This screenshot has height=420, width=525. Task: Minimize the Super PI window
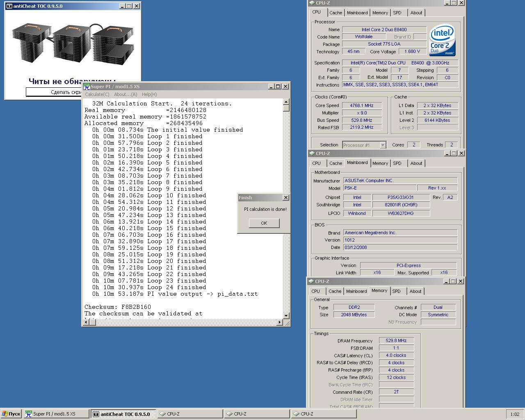point(271,87)
